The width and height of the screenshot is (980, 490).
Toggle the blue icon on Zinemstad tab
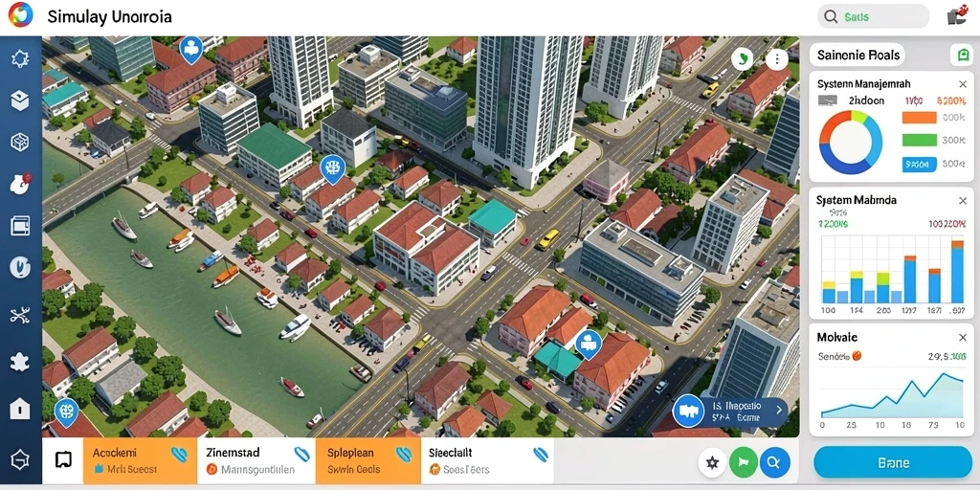click(x=301, y=455)
